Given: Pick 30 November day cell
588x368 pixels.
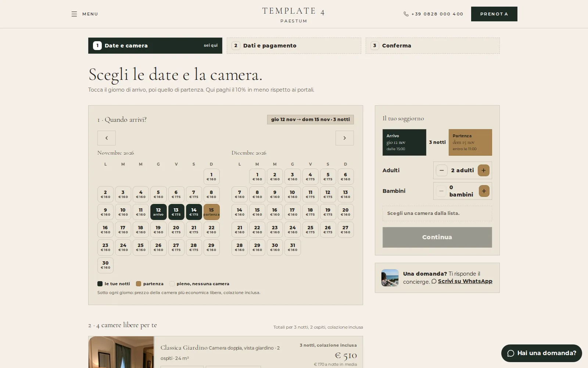Looking at the screenshot, I should click(x=105, y=265).
